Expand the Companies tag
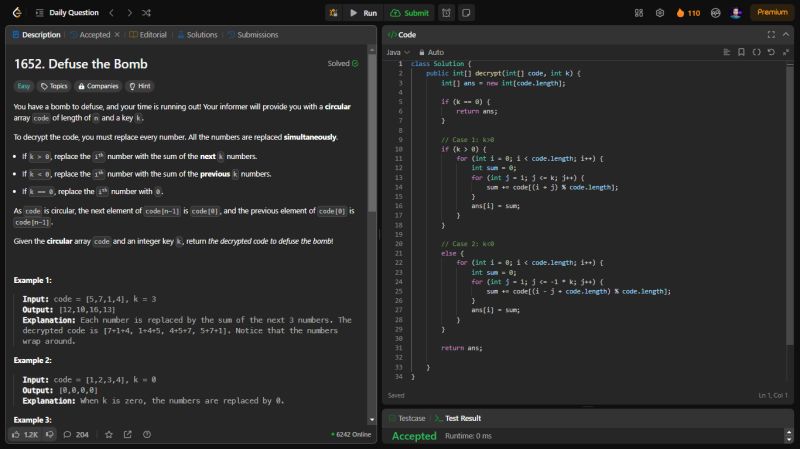Viewport: 800px width, 449px height. 98,86
